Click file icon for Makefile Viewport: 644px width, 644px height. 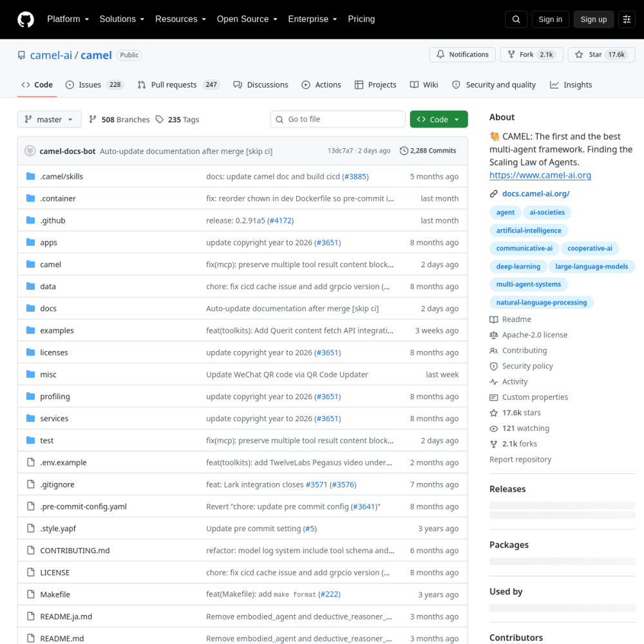tap(30, 594)
